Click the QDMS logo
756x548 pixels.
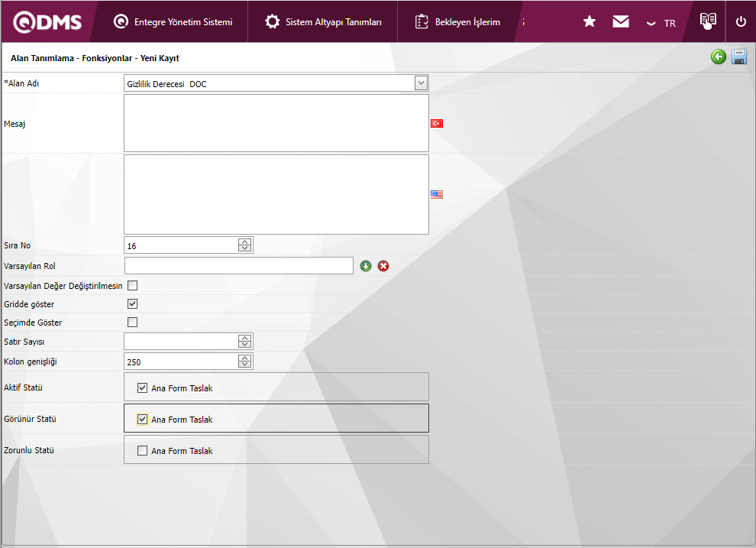coord(47,21)
